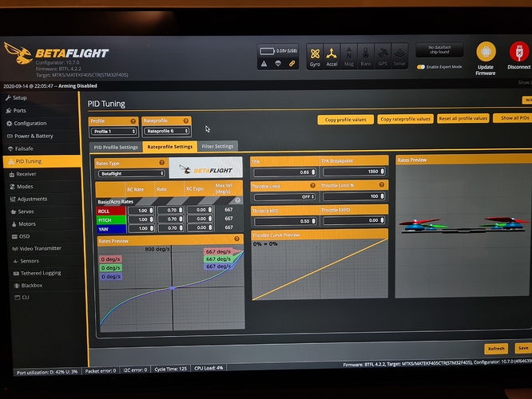Click ROLL RC Rate field

[x=141, y=211]
